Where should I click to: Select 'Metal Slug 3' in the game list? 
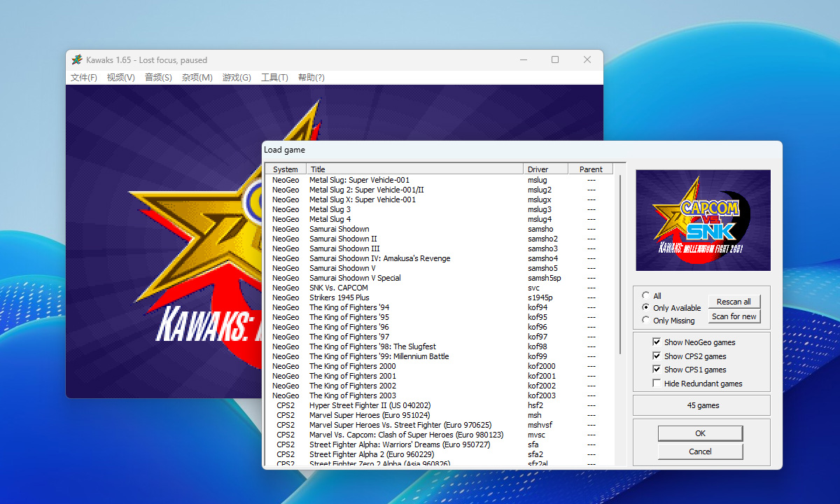pyautogui.click(x=330, y=209)
